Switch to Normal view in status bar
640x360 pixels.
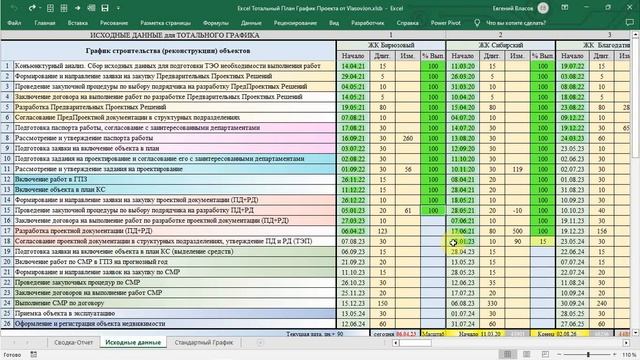[x=508, y=354]
